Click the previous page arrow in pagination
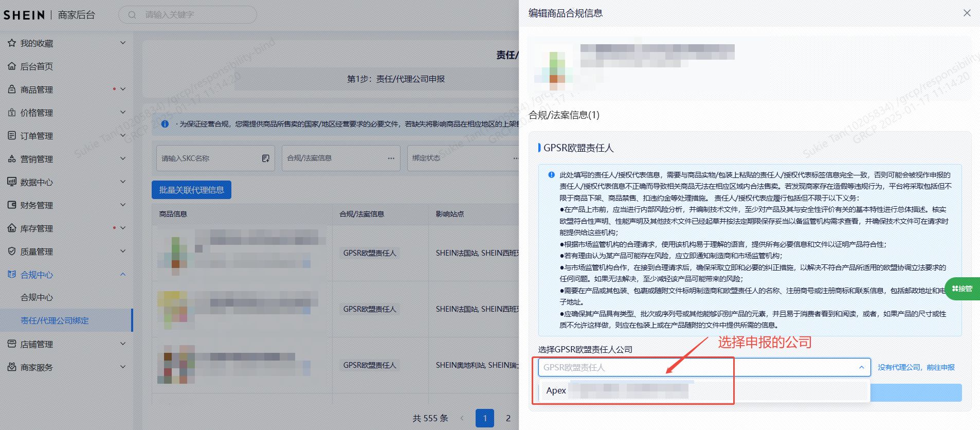Screen dimensions: 980x430 click(462, 418)
